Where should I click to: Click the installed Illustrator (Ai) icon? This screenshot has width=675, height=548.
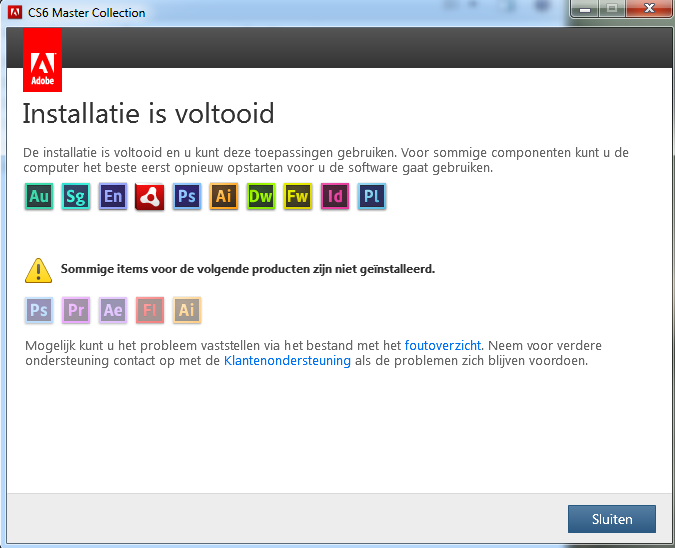point(224,196)
